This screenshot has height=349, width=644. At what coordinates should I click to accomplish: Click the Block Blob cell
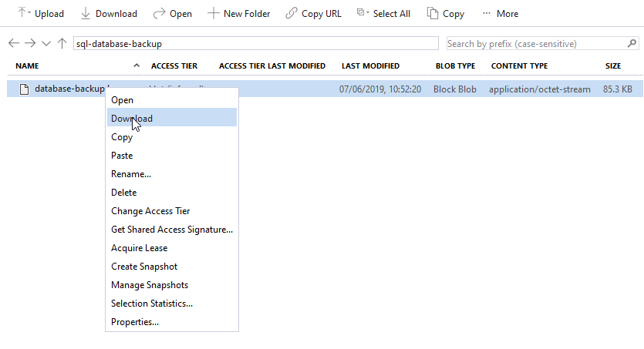(455, 89)
